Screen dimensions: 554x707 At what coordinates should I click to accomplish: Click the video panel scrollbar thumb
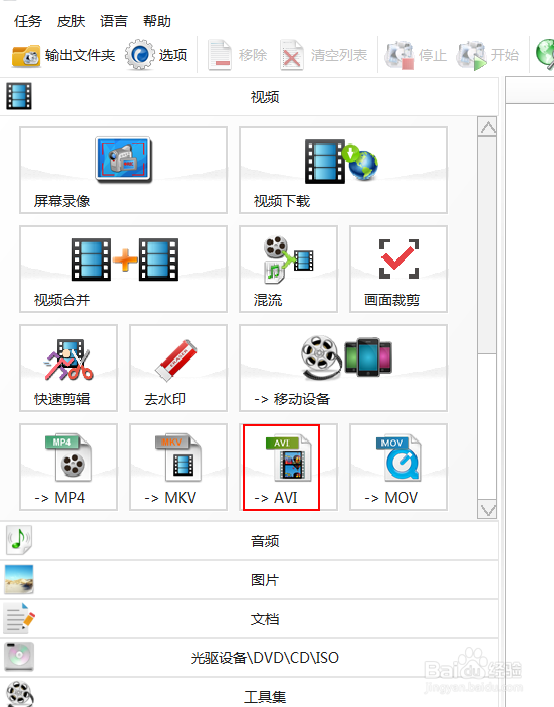[x=487, y=245]
